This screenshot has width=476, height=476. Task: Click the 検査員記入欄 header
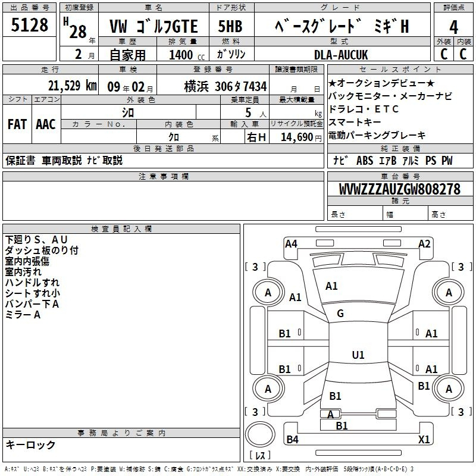[x=121, y=229]
